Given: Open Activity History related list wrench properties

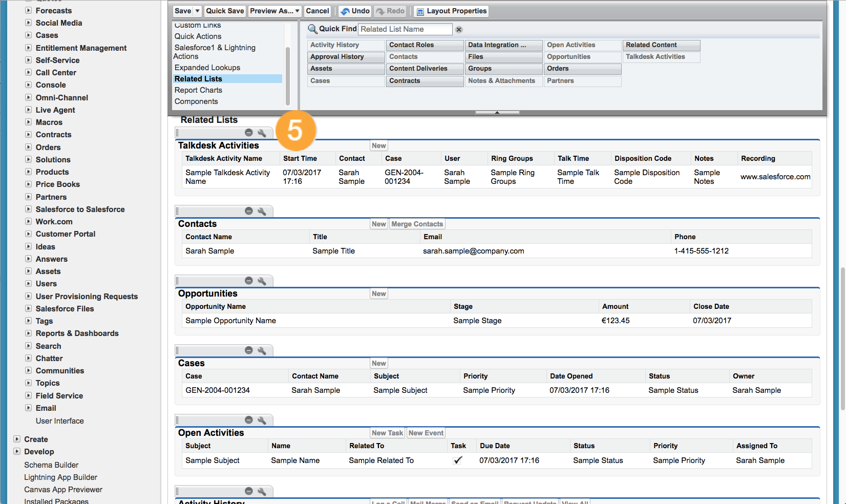Looking at the screenshot, I should 262,491.
